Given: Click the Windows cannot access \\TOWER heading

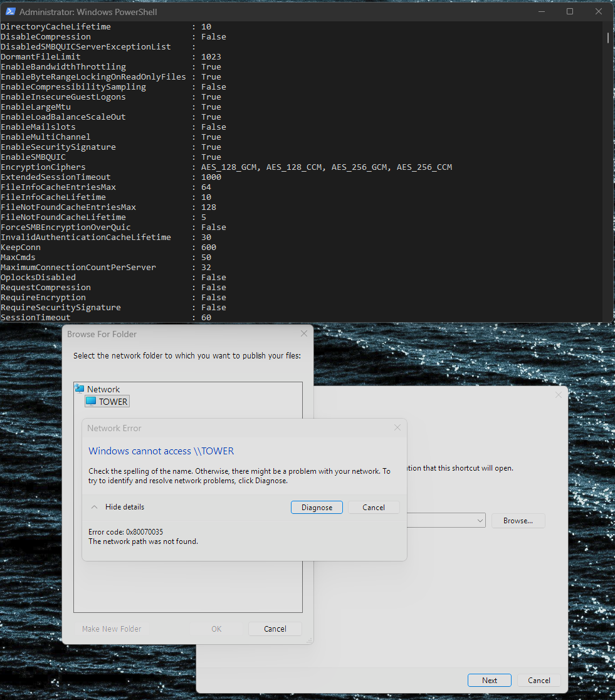Looking at the screenshot, I should click(161, 451).
